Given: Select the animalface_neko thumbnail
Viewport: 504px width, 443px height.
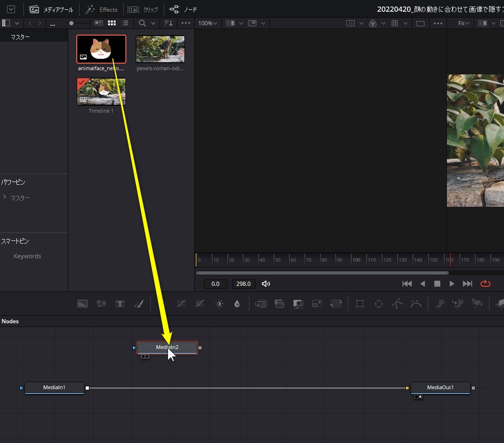Looking at the screenshot, I should point(101,49).
